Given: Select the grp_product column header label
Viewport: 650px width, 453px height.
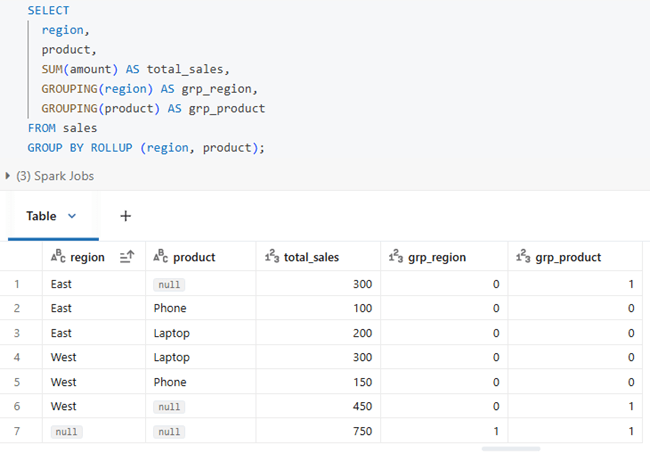Looking at the screenshot, I should click(x=568, y=257).
